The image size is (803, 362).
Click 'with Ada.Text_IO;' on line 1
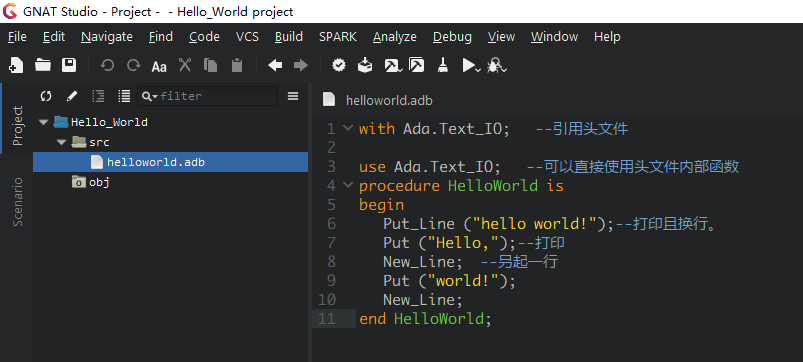coord(434,129)
